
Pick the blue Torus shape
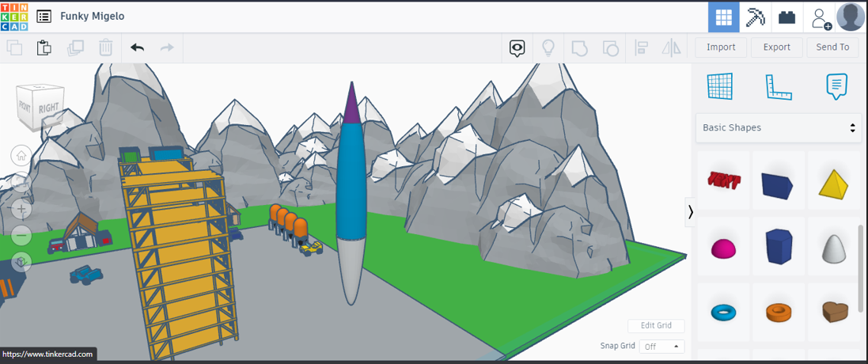(x=724, y=313)
